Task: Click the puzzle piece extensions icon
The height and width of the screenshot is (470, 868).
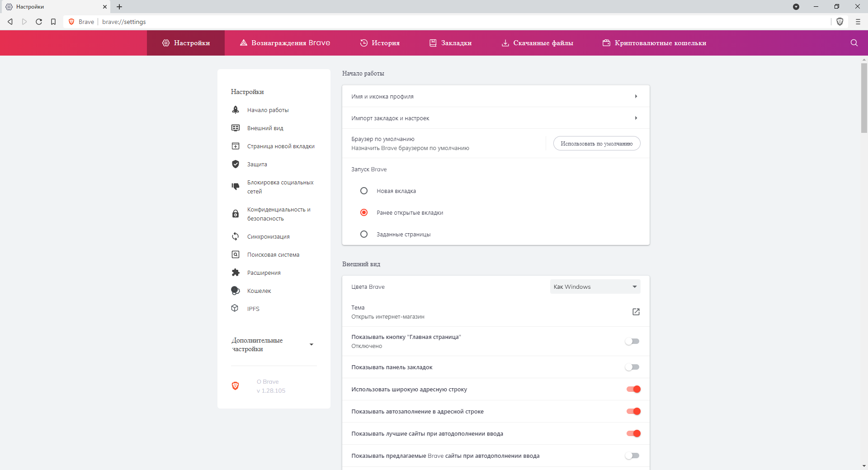Action: [236, 273]
